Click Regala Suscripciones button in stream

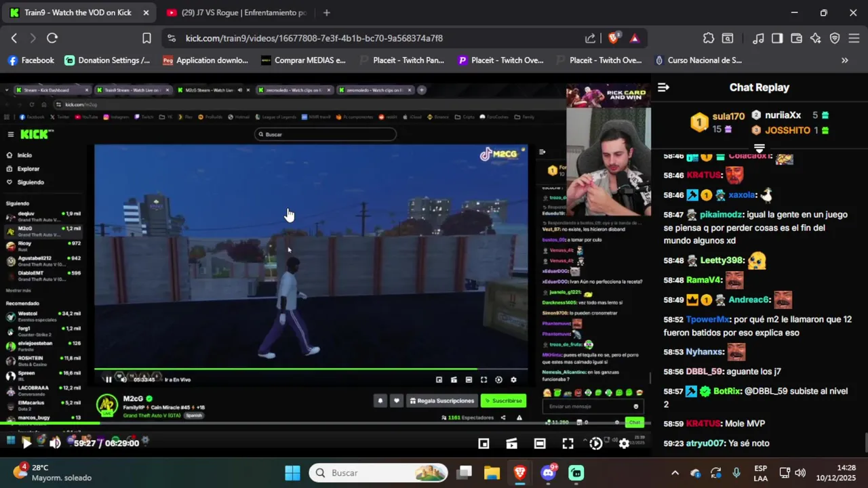(441, 401)
